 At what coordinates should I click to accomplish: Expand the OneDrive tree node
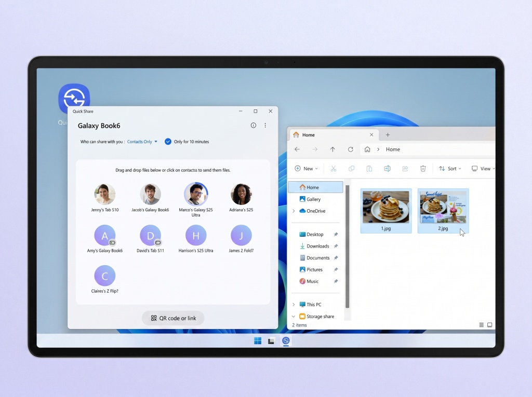tap(294, 211)
